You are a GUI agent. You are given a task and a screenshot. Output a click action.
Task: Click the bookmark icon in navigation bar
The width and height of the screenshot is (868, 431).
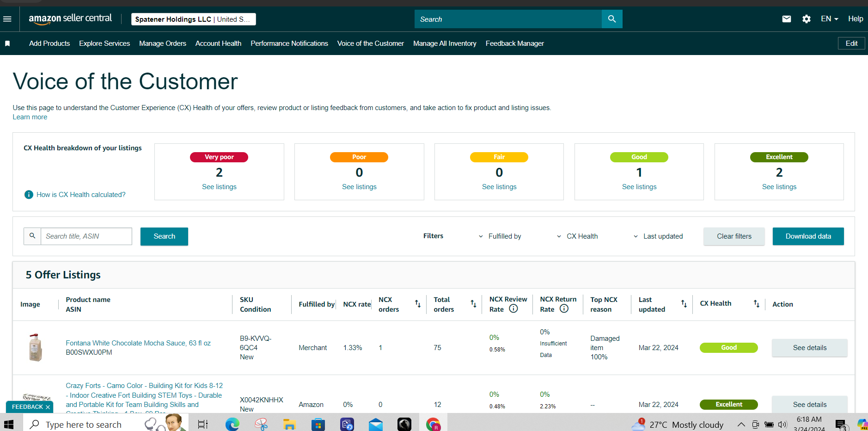7,43
